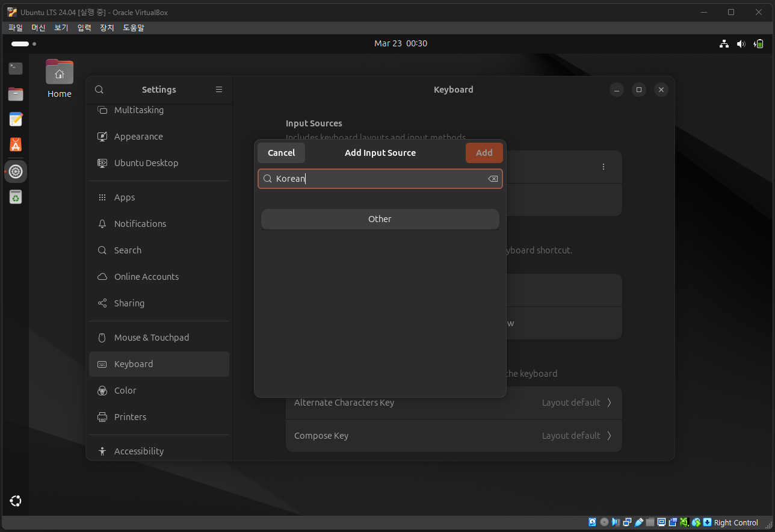Click the audio icon in VirtualBox status bar
This screenshot has width=775, height=532.
point(615,522)
